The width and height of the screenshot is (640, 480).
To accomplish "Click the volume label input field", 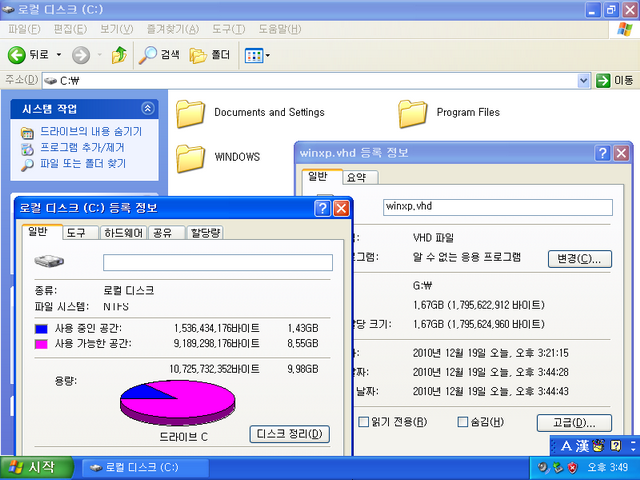I will [218, 262].
